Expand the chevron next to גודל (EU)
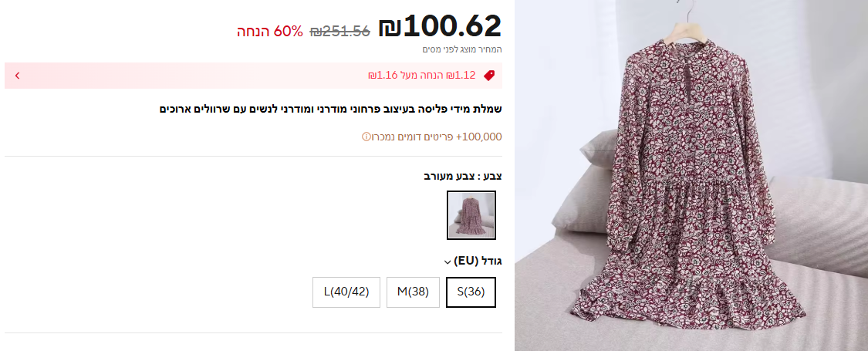 click(x=448, y=262)
